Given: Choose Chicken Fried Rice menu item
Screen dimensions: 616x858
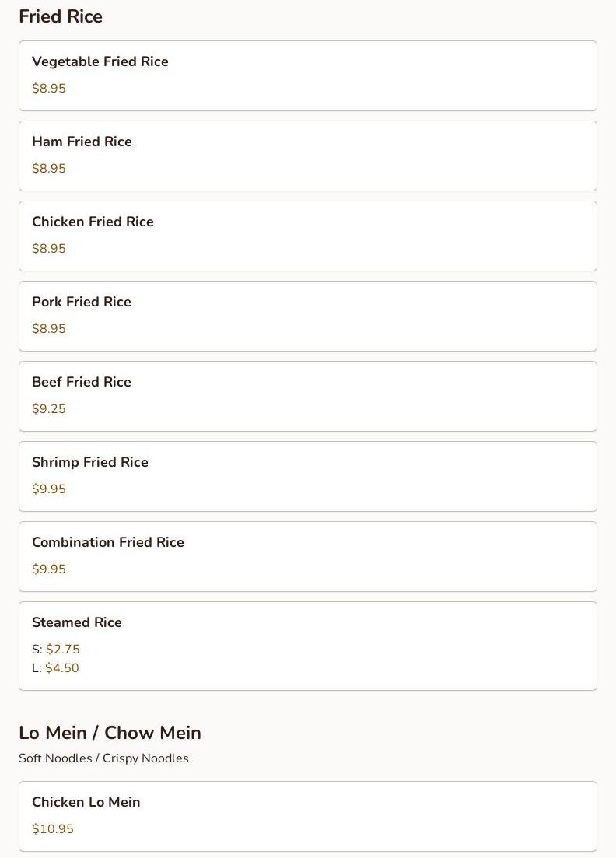Looking at the screenshot, I should [x=307, y=236].
